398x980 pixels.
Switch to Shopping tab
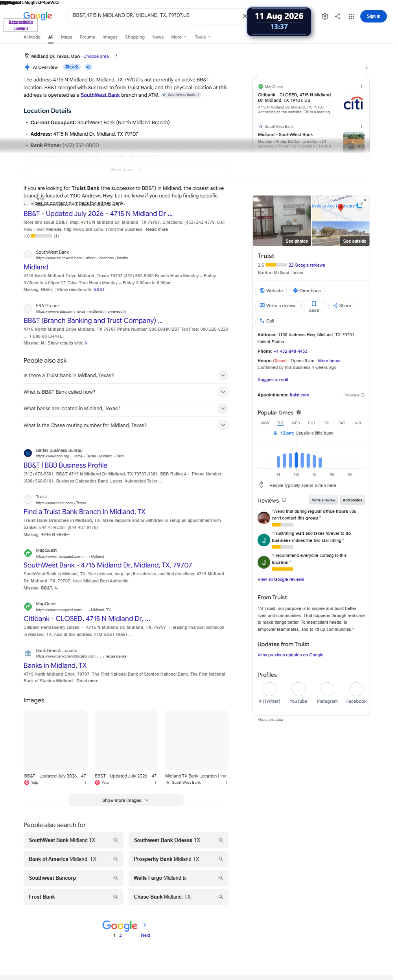click(x=135, y=37)
